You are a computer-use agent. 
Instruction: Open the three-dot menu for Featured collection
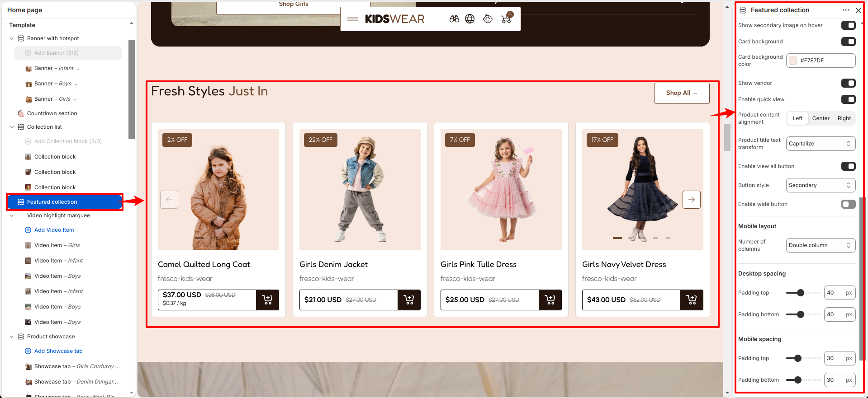pyautogui.click(x=846, y=10)
